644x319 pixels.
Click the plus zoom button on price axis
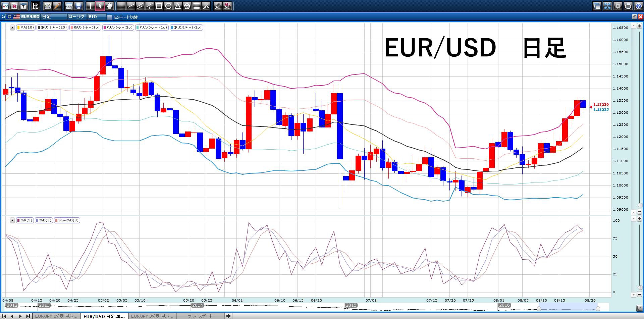(639, 26)
